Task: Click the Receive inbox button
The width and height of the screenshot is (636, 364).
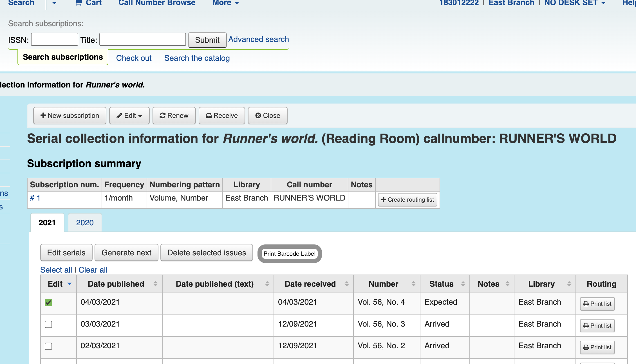Action: [x=222, y=116]
